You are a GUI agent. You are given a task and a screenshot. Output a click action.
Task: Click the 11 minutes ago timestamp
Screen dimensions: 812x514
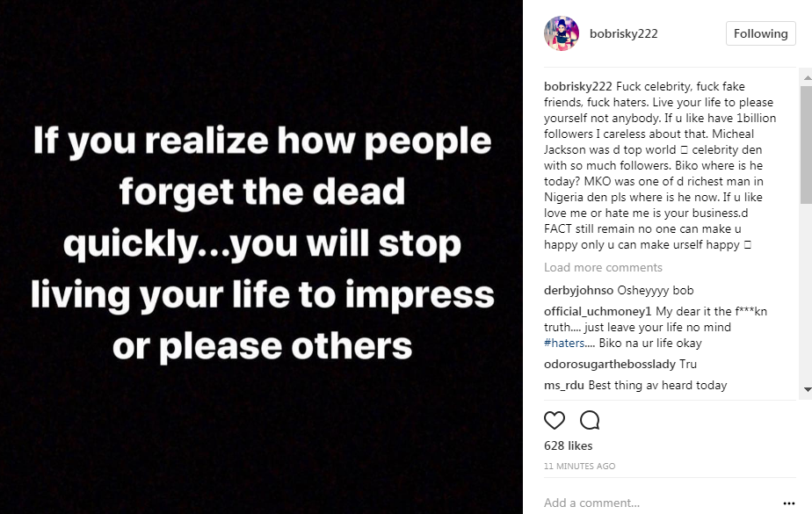pyautogui.click(x=579, y=466)
